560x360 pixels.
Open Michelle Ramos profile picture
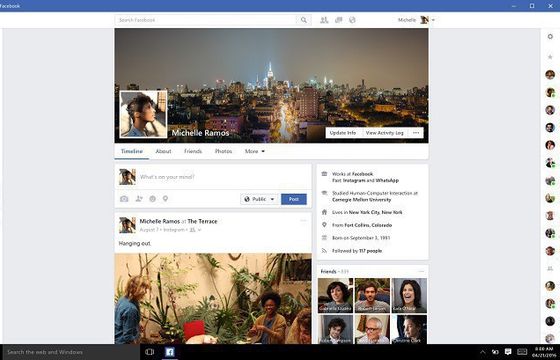click(143, 114)
